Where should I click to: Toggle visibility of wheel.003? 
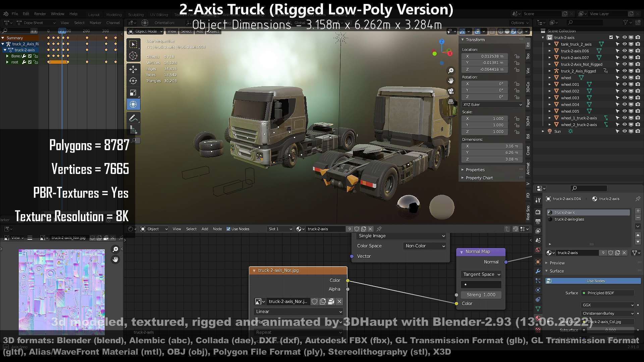[x=624, y=98]
